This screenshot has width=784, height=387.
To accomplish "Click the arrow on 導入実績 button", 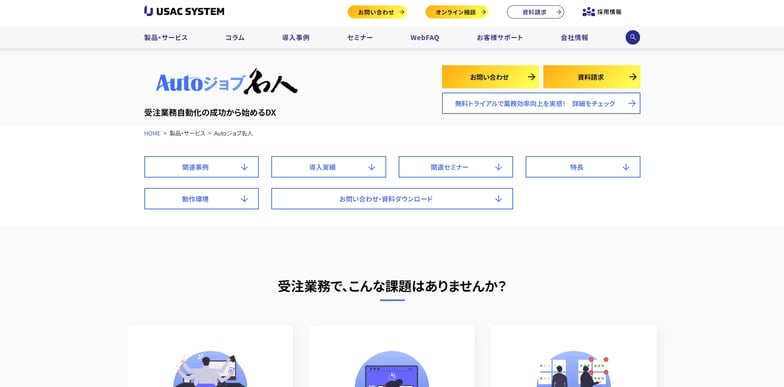I will click(x=372, y=167).
